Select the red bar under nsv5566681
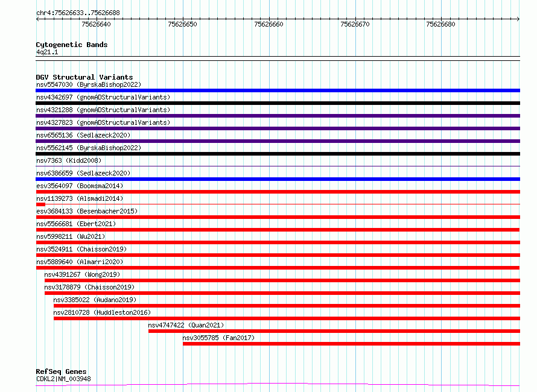The height and width of the screenshot is (392, 537). click(x=278, y=230)
